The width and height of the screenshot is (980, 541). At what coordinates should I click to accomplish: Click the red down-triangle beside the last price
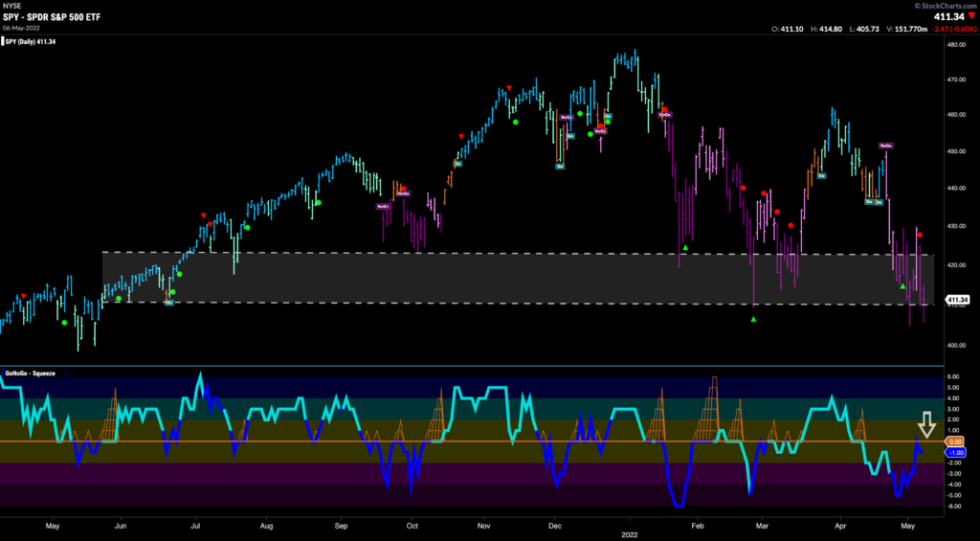[x=970, y=15]
